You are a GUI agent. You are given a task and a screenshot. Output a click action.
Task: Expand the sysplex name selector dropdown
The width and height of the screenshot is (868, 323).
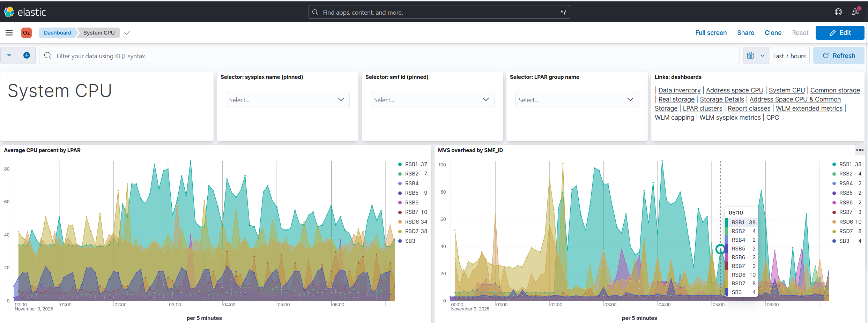pos(287,100)
